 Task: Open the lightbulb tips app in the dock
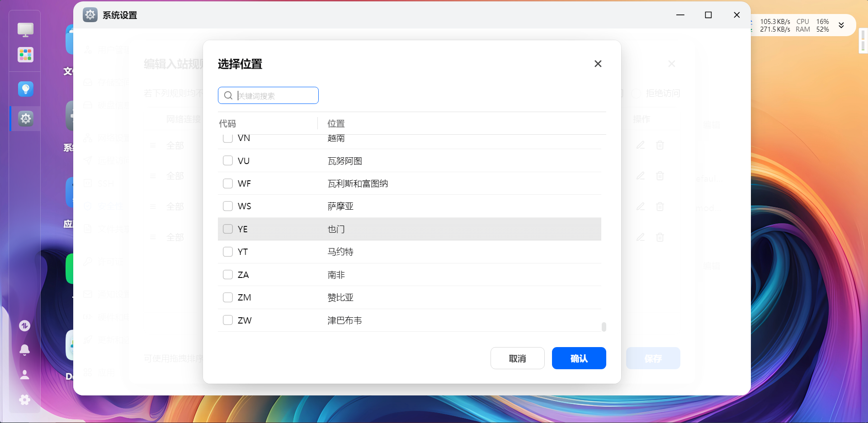[25, 89]
